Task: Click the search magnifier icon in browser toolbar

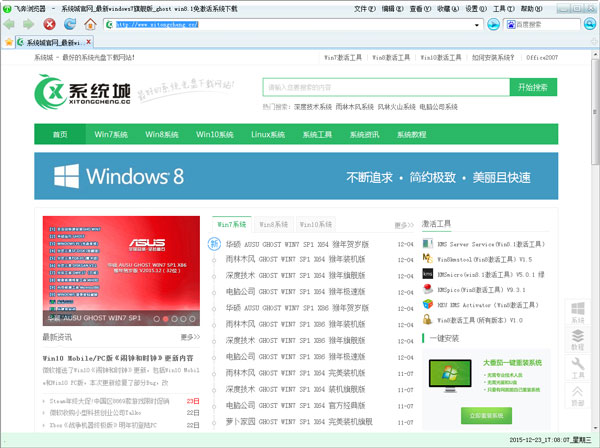Action: tap(590, 24)
